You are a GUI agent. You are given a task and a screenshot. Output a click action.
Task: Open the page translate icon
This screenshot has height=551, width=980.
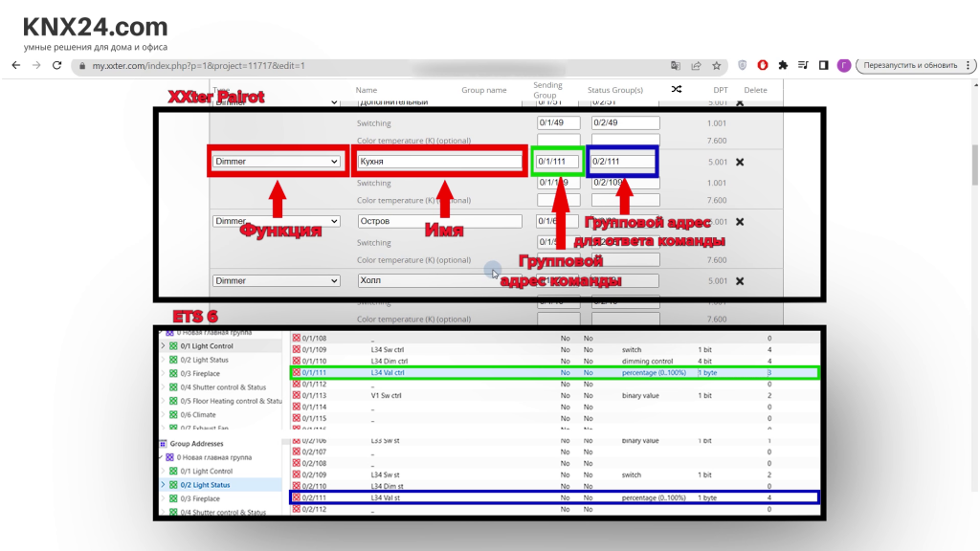tap(676, 66)
